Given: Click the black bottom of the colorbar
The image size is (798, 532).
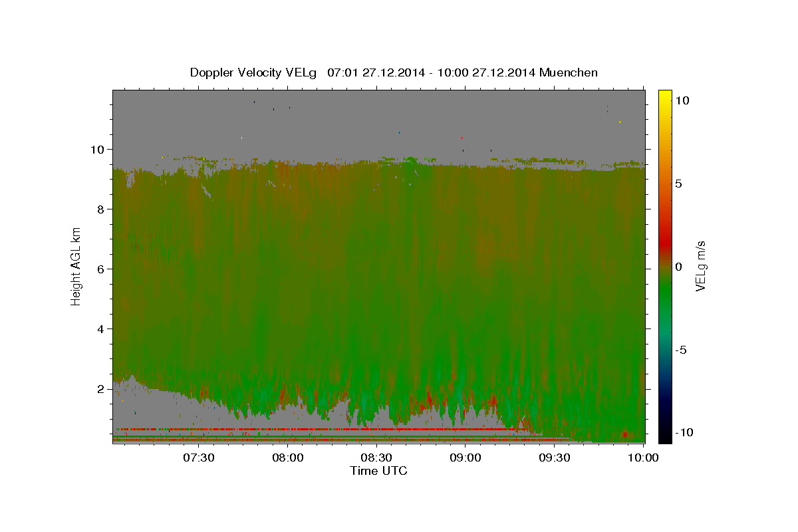Looking at the screenshot, I should click(x=665, y=436).
